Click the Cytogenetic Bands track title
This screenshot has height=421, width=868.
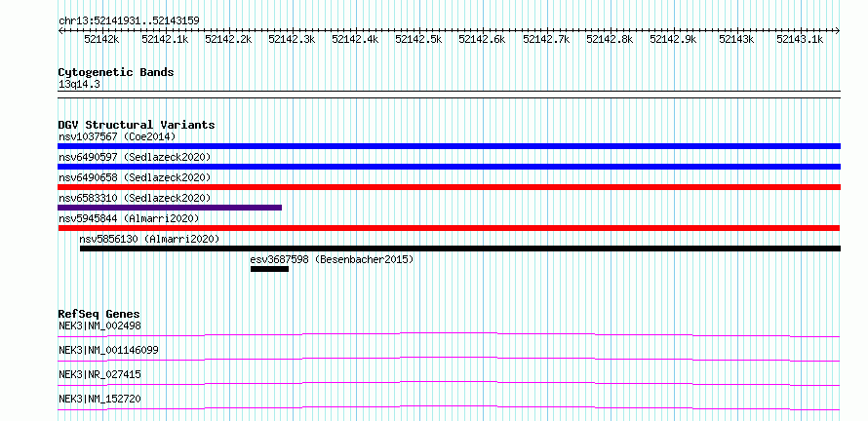point(116,72)
